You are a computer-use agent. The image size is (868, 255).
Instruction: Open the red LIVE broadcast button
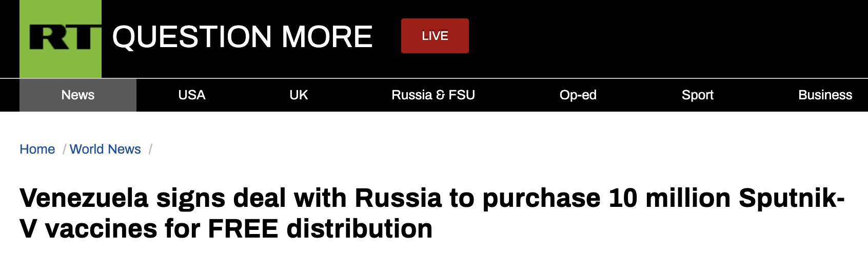(435, 36)
